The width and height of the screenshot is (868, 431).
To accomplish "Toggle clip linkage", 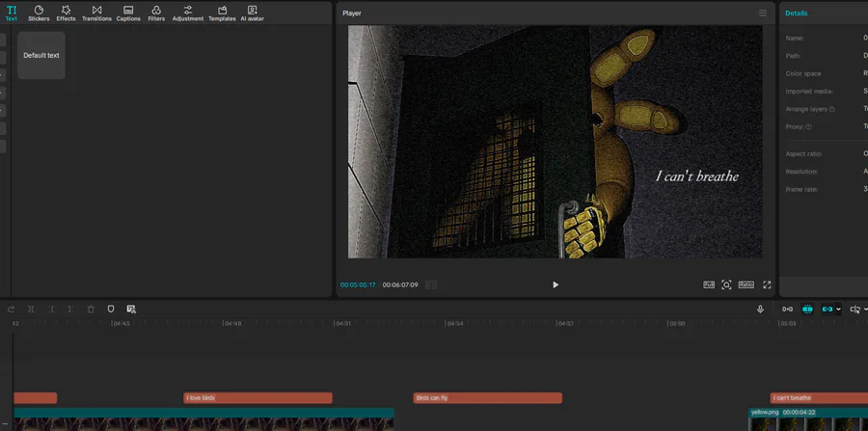I will pos(827,310).
